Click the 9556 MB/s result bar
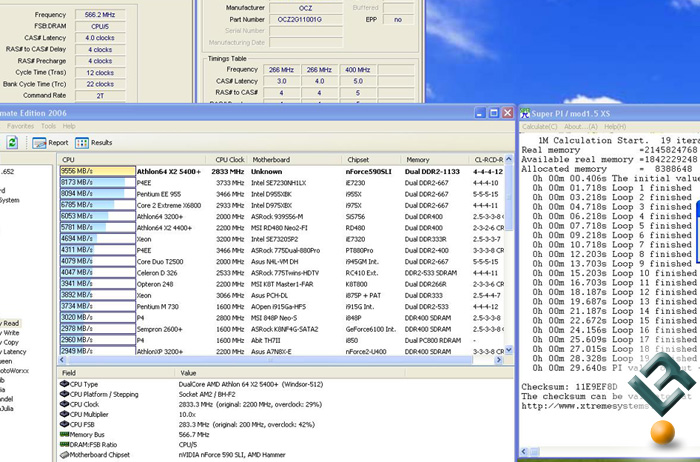700x462 pixels. (x=97, y=171)
